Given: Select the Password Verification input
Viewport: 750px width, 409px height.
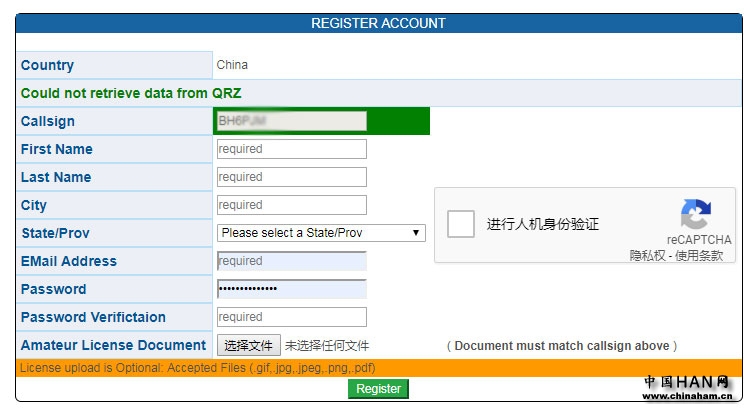Looking at the screenshot, I should coord(291,317).
